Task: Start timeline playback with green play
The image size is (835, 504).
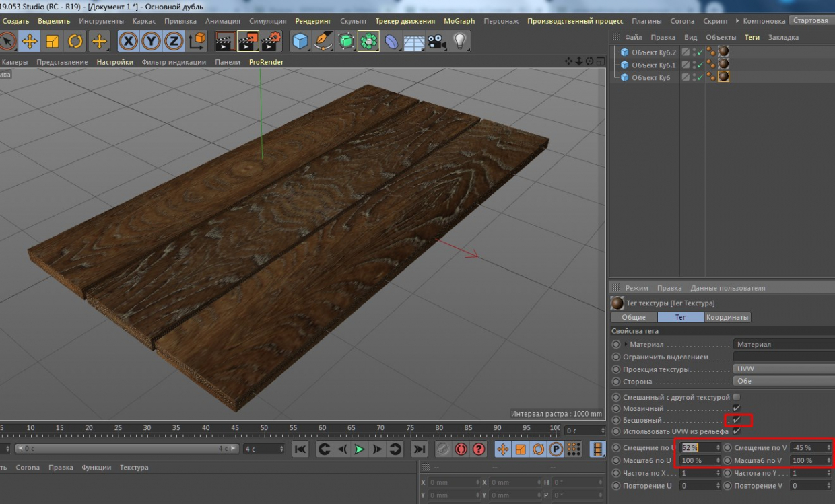Action: 360,449
